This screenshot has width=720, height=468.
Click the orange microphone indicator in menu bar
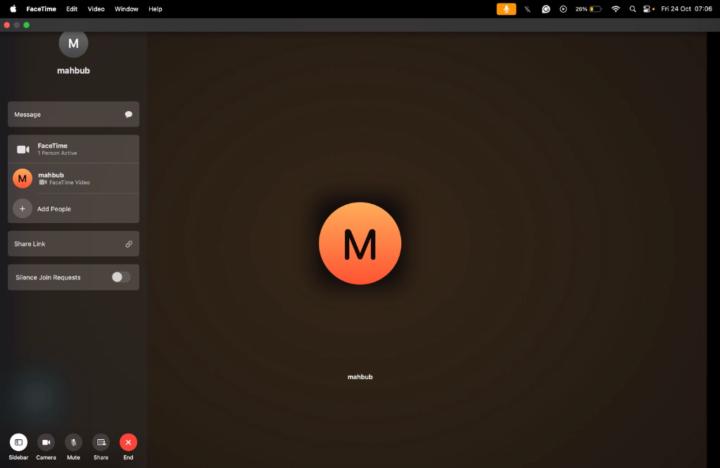tap(506, 8)
